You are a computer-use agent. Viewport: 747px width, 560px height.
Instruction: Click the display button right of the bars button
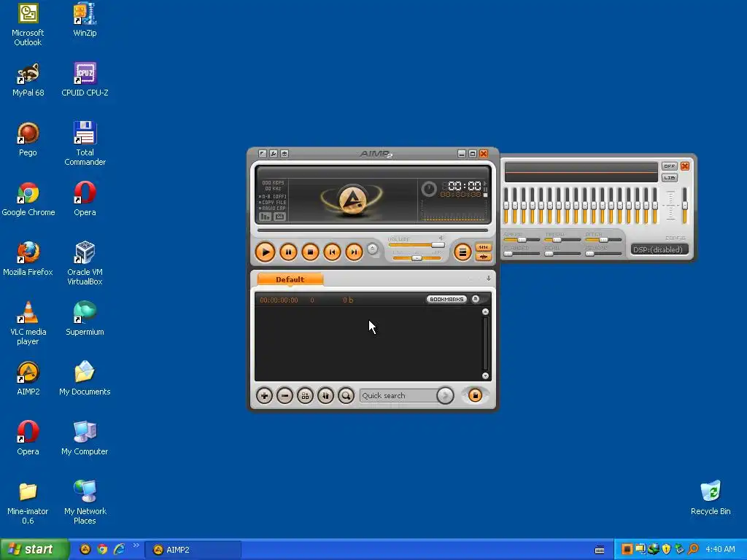[279, 217]
